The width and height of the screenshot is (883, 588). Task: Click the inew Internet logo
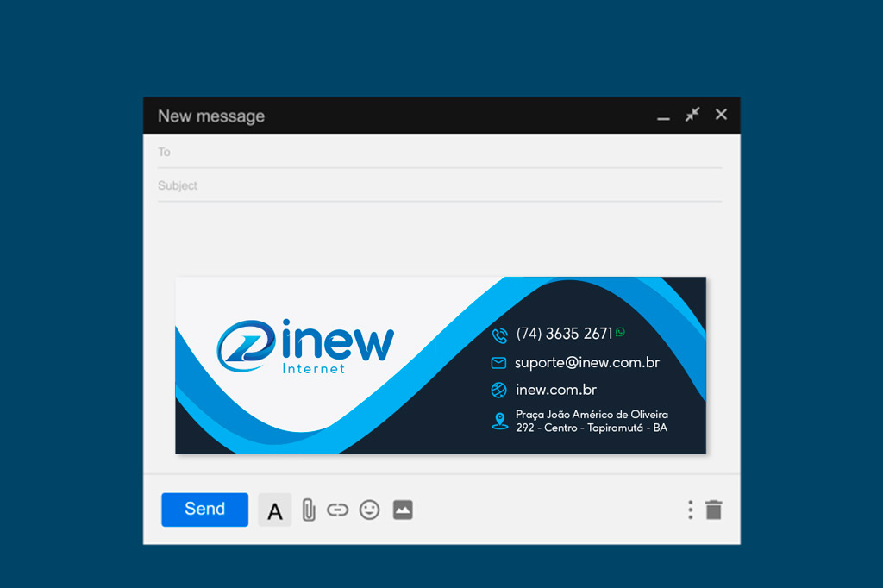coord(305,346)
